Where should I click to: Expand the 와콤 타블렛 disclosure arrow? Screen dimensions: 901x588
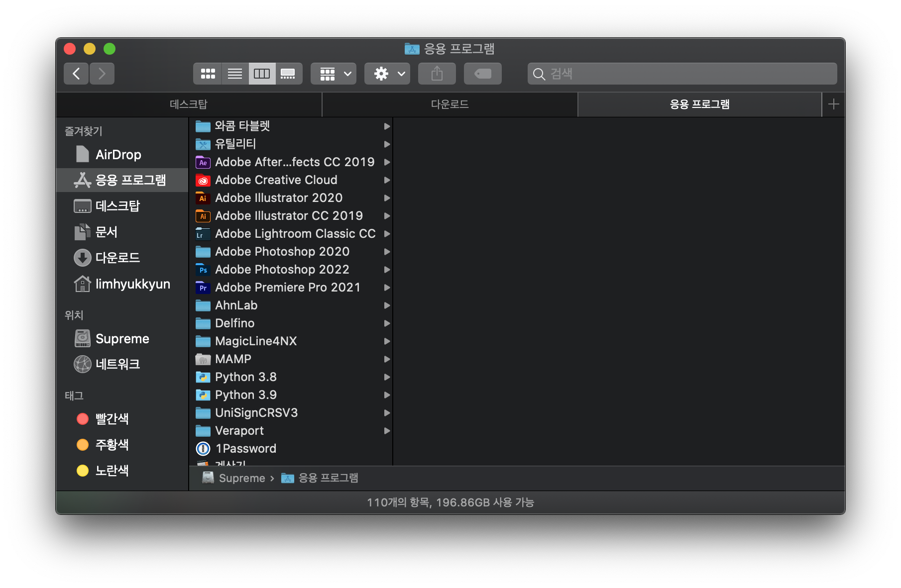point(387,126)
